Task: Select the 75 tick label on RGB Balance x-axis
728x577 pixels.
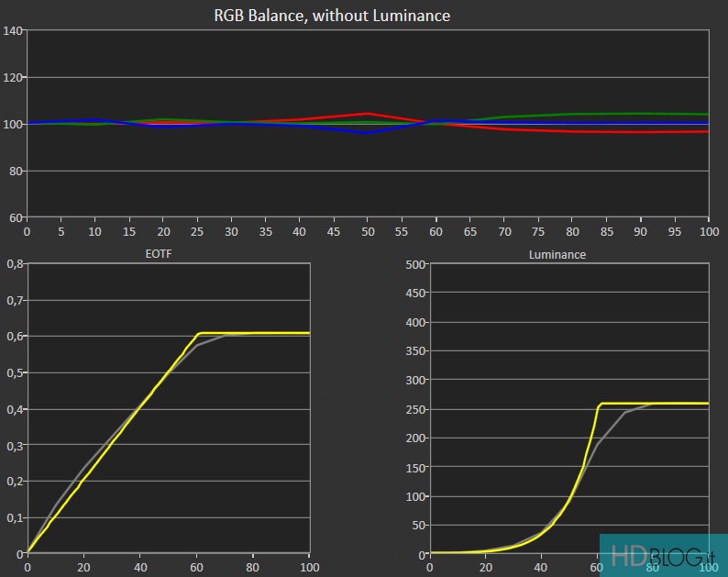Action: coord(538,233)
